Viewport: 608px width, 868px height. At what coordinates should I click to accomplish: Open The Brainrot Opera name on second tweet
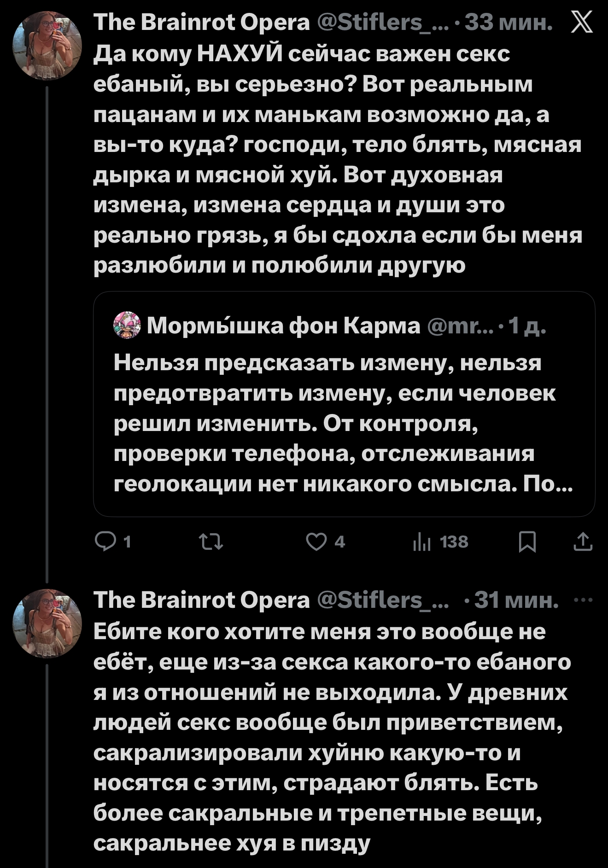tap(201, 600)
